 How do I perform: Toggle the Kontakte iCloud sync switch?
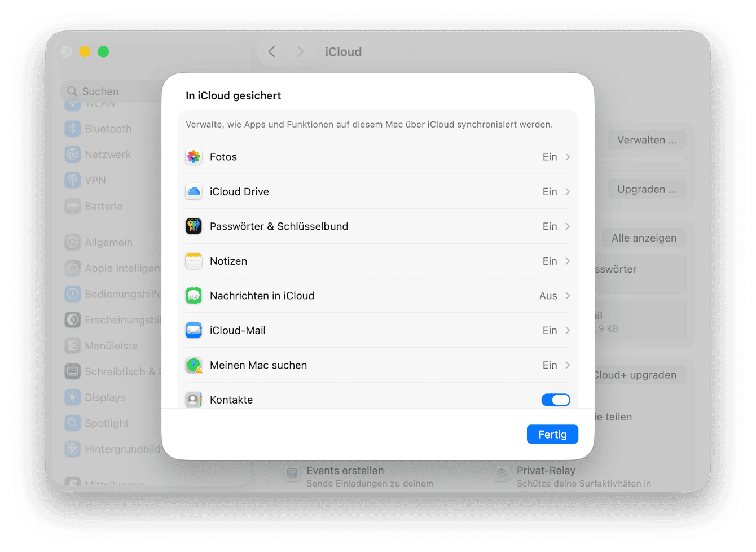click(x=556, y=400)
